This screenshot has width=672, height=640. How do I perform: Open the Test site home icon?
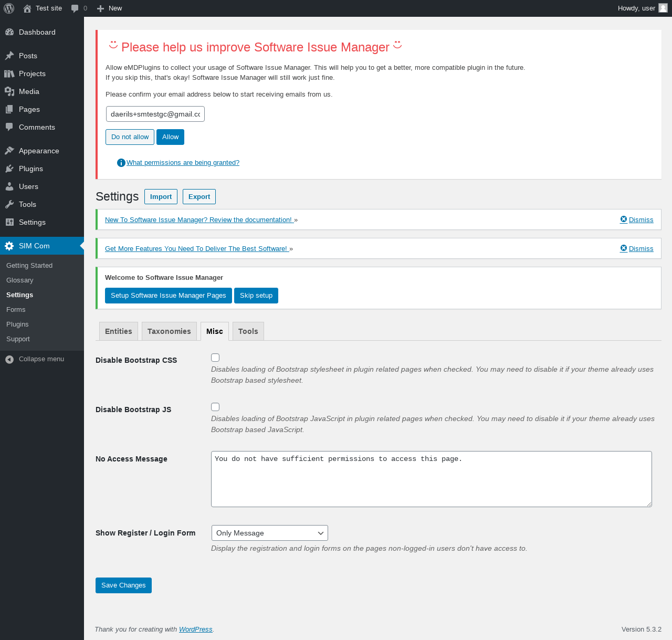27,8
